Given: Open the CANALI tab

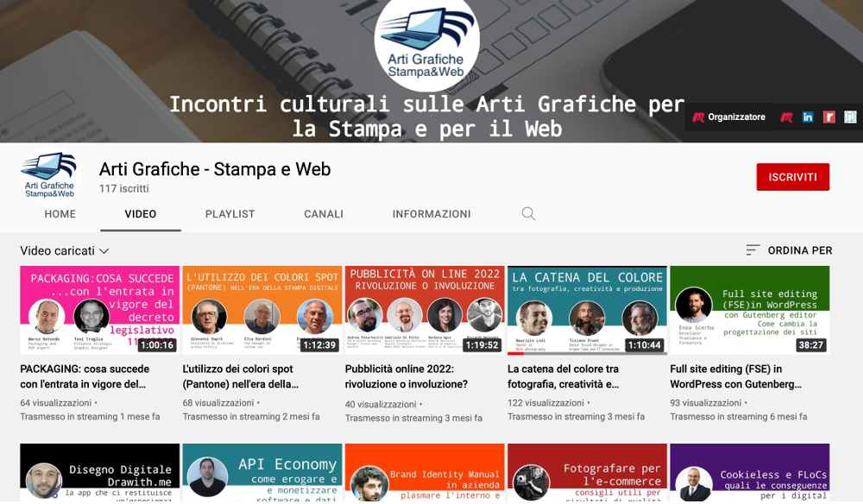Looking at the screenshot, I should (x=324, y=214).
